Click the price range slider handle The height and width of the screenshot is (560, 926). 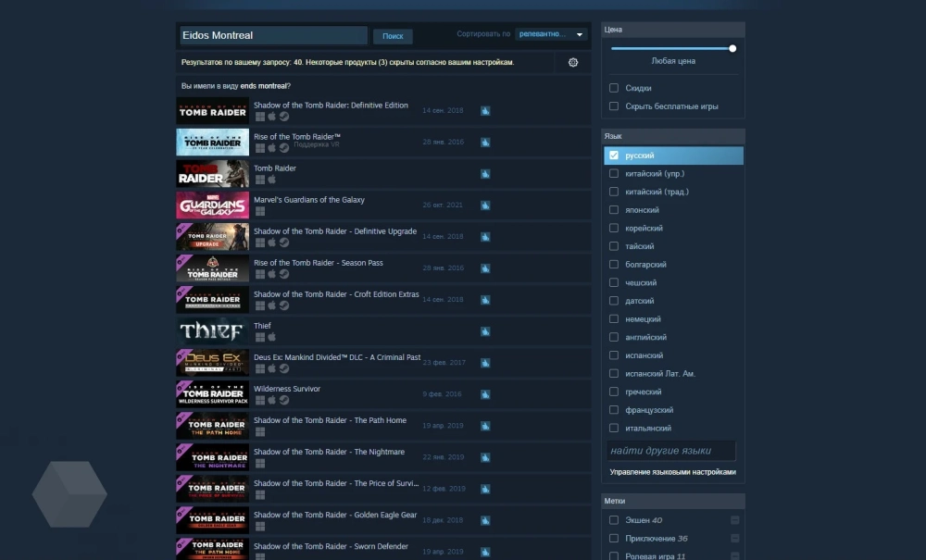pos(732,48)
